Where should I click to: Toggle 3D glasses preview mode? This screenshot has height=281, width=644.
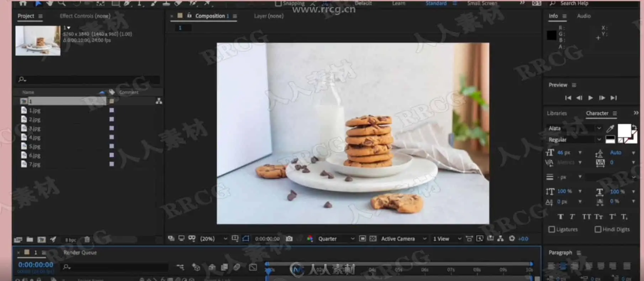[x=192, y=238]
